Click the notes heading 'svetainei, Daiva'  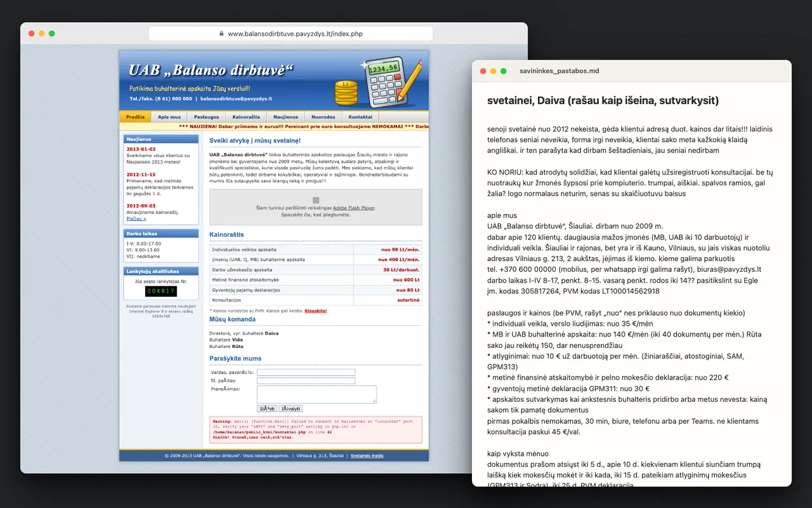603,100
